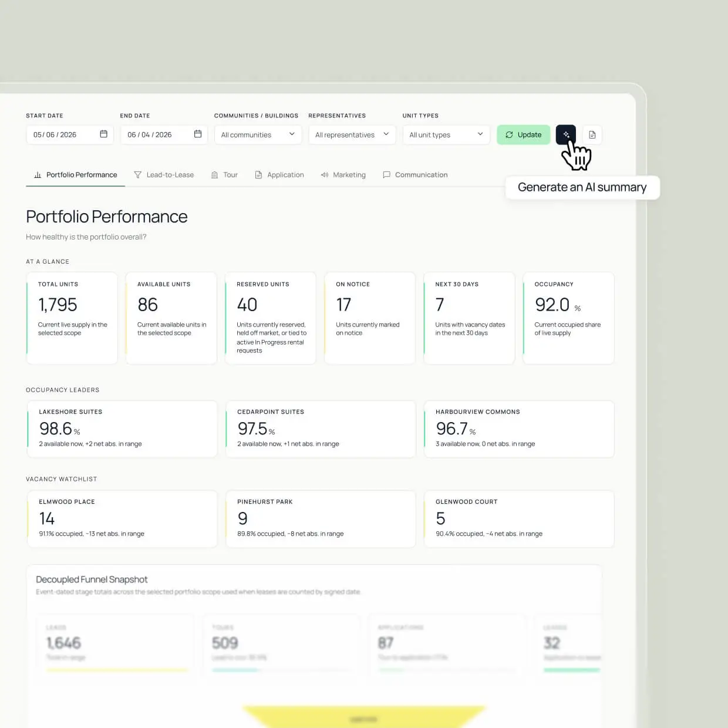Click the Decoupled Funnel Snapshot heading
This screenshot has width=728, height=728.
pos(92,579)
